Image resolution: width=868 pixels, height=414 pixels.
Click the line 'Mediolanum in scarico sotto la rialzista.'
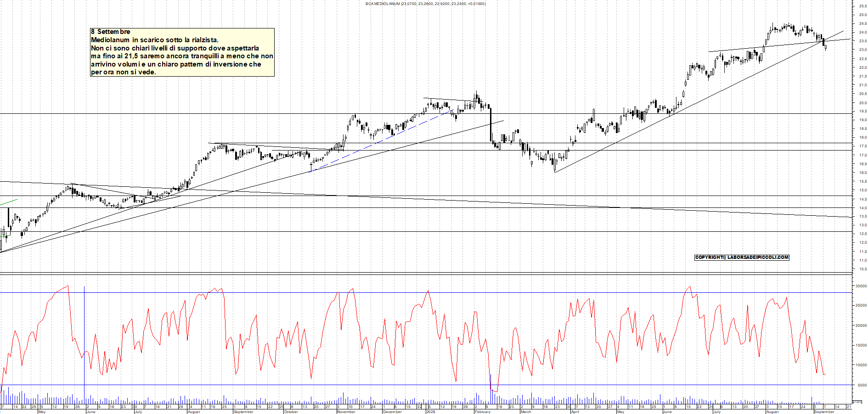click(155, 40)
